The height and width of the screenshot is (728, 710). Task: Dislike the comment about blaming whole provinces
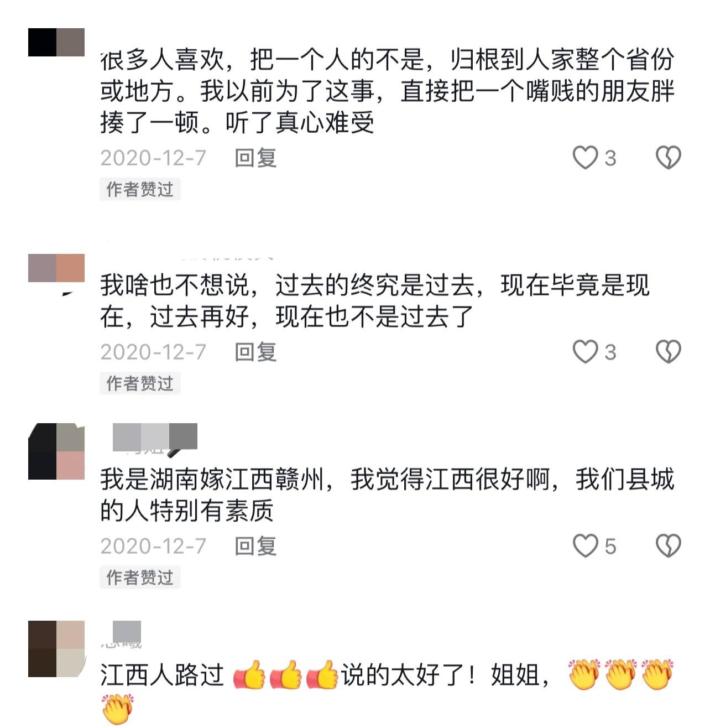(668, 158)
